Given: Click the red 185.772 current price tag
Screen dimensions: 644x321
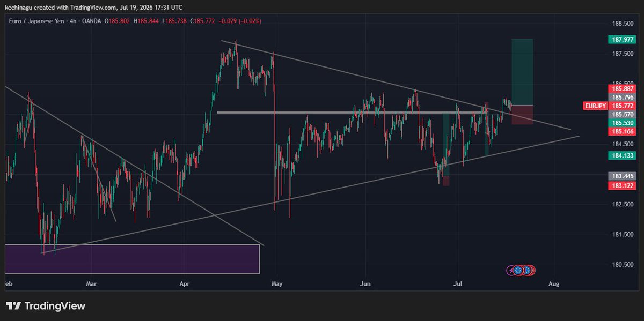Looking at the screenshot, I should pyautogui.click(x=621, y=106).
